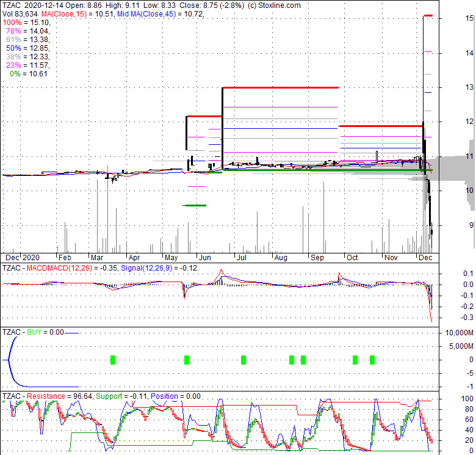Viewport: 476px width, 455px height.
Task: Click the Oct month label
Action: pos(352,258)
